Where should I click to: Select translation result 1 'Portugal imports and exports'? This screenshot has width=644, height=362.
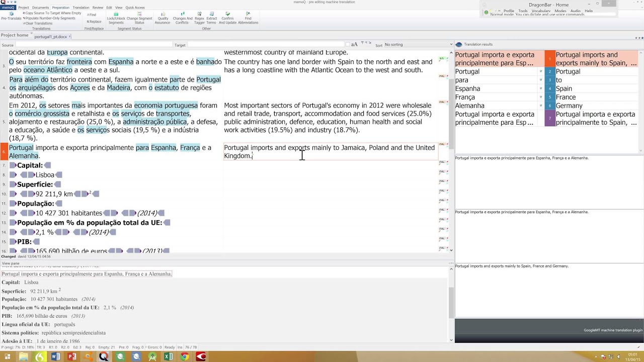546,59
